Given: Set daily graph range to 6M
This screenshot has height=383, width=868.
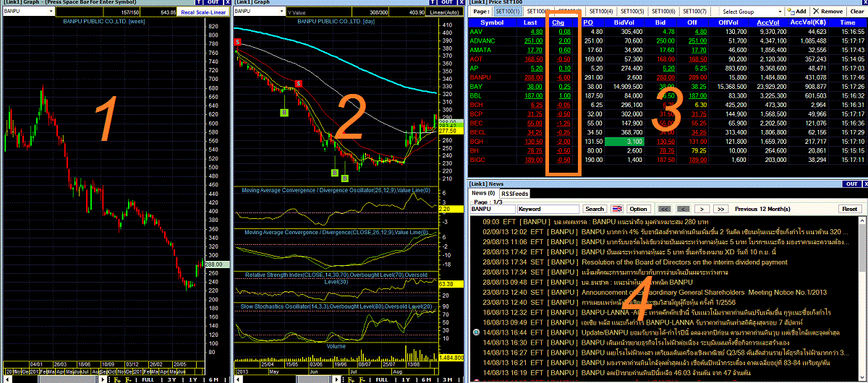Looking at the screenshot, I should tap(426, 379).
